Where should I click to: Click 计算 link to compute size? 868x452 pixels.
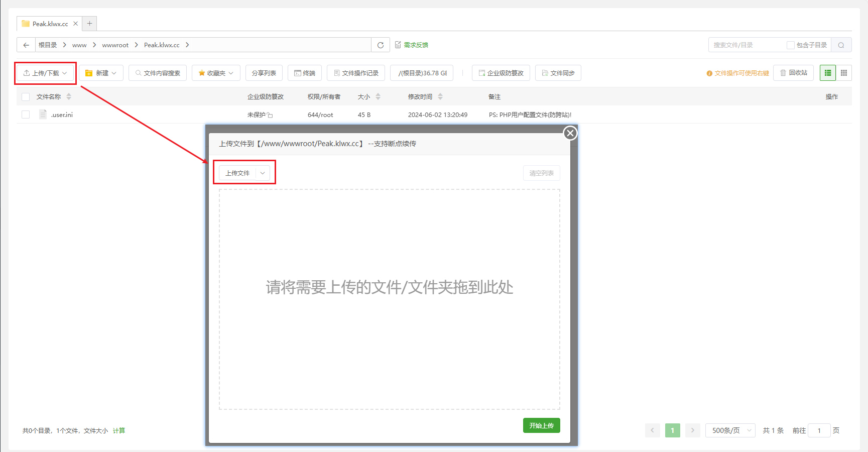click(119, 430)
